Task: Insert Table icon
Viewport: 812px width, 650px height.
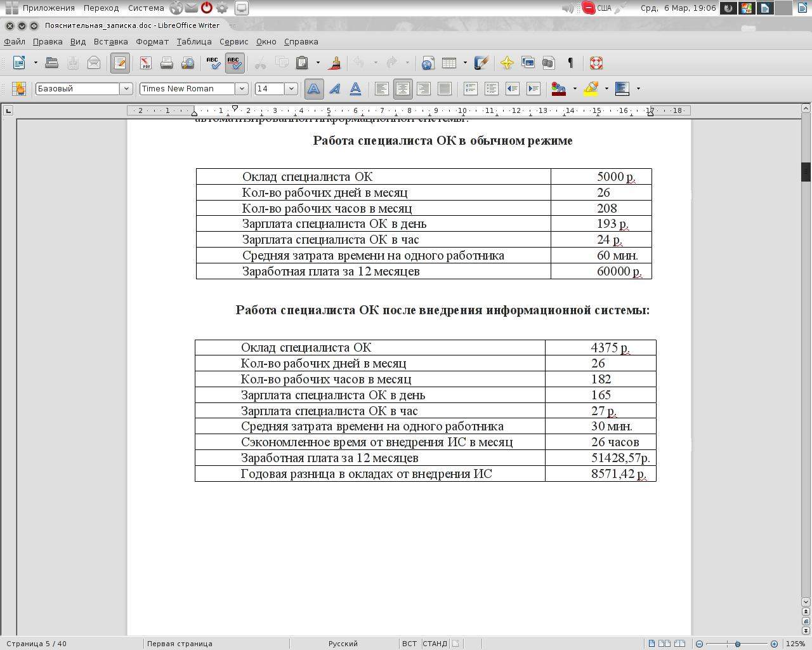Action: pos(449,63)
